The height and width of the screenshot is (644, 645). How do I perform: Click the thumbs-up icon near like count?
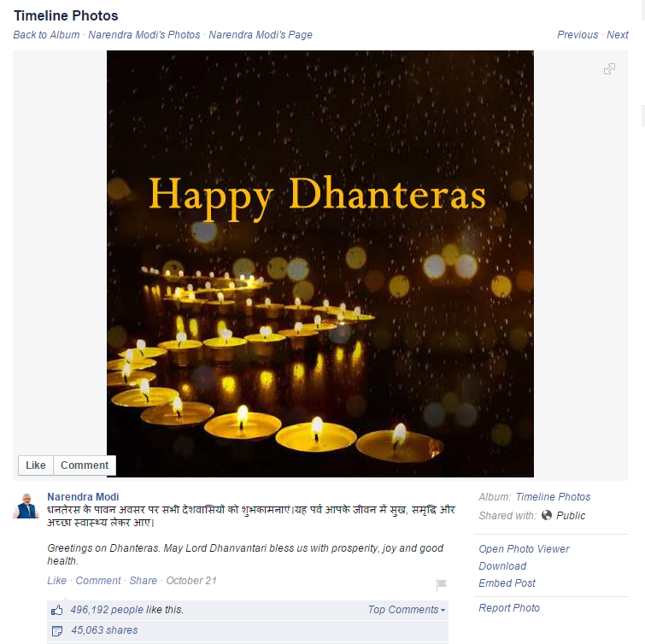coord(56,610)
